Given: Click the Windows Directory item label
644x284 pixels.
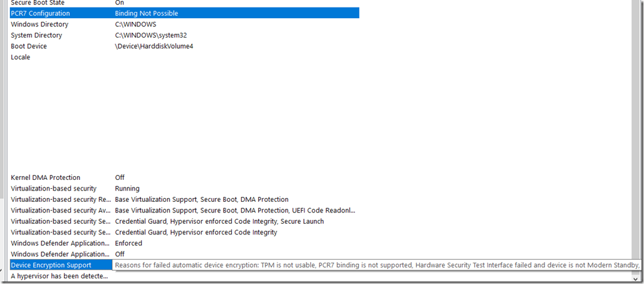Looking at the screenshot, I should click(x=39, y=24).
